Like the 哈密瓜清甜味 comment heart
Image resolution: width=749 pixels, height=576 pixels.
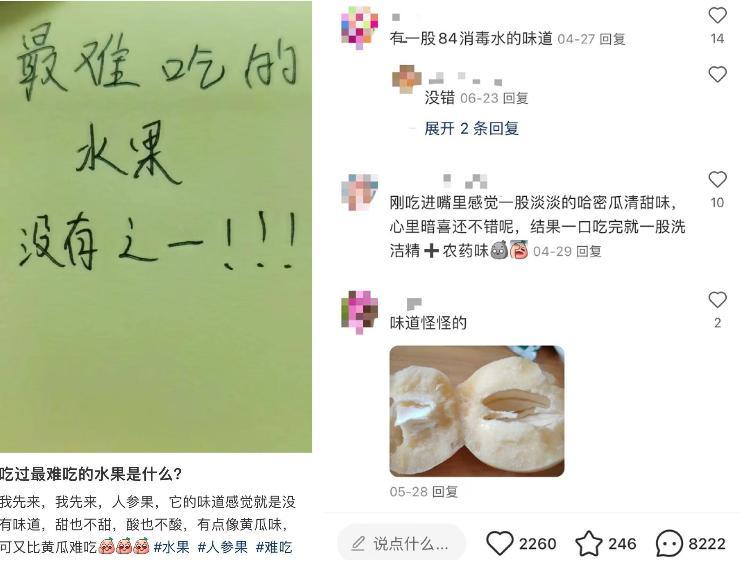717,180
